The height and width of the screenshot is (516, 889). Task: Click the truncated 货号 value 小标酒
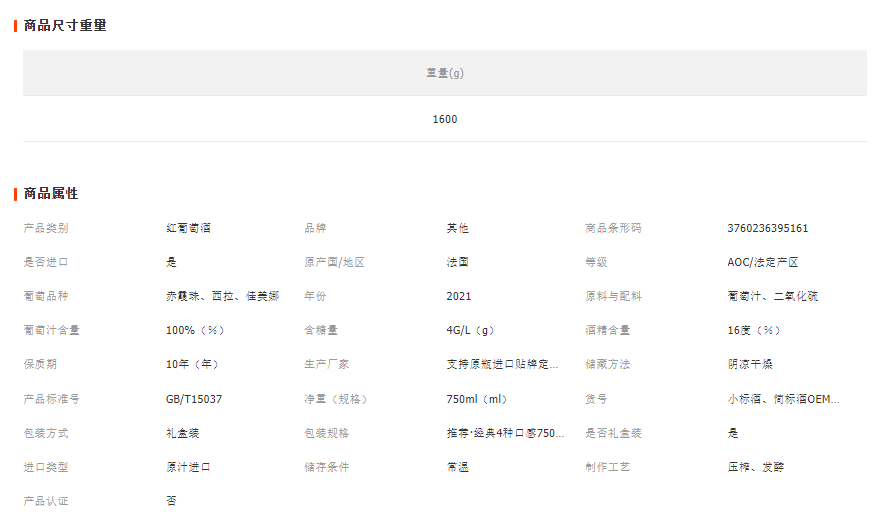coord(783,399)
